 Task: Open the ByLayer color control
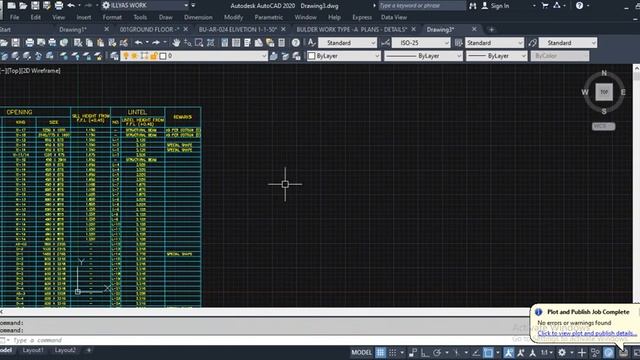(x=344, y=56)
